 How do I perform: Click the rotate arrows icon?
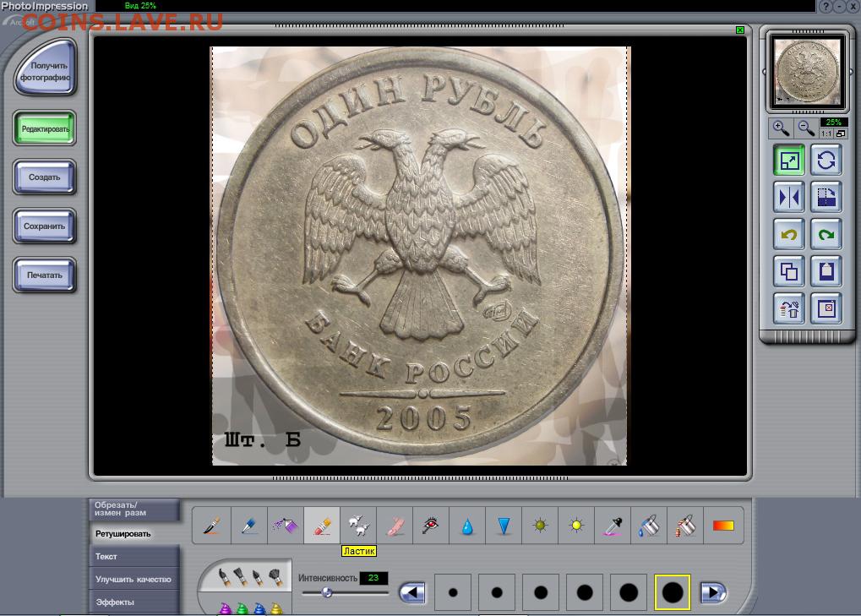tap(826, 161)
